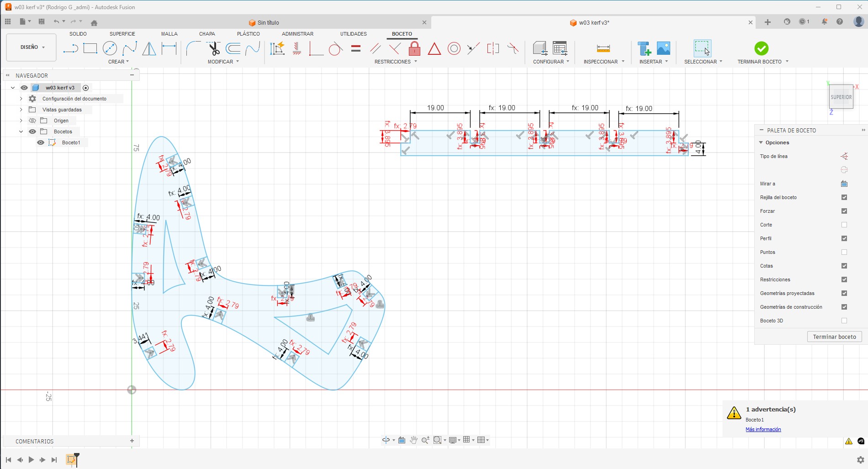Switch to the CHAPA tab

pos(207,34)
